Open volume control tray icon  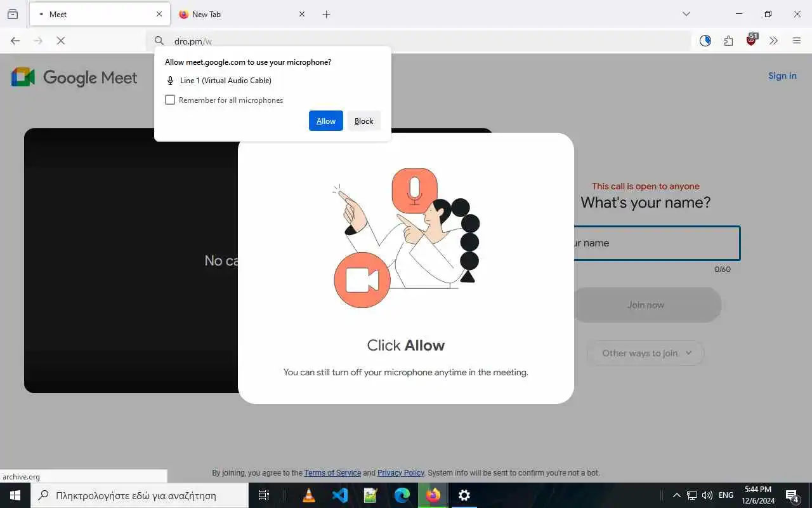707,495
